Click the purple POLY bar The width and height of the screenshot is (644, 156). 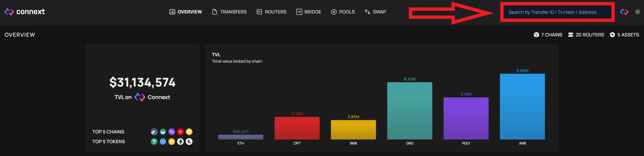(x=466, y=118)
